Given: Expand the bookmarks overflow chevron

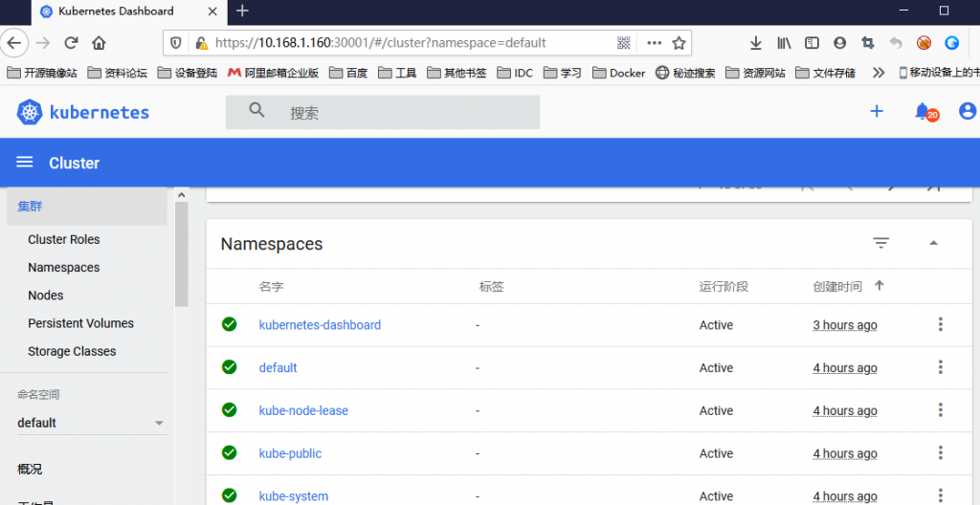Looking at the screenshot, I should [x=878, y=73].
